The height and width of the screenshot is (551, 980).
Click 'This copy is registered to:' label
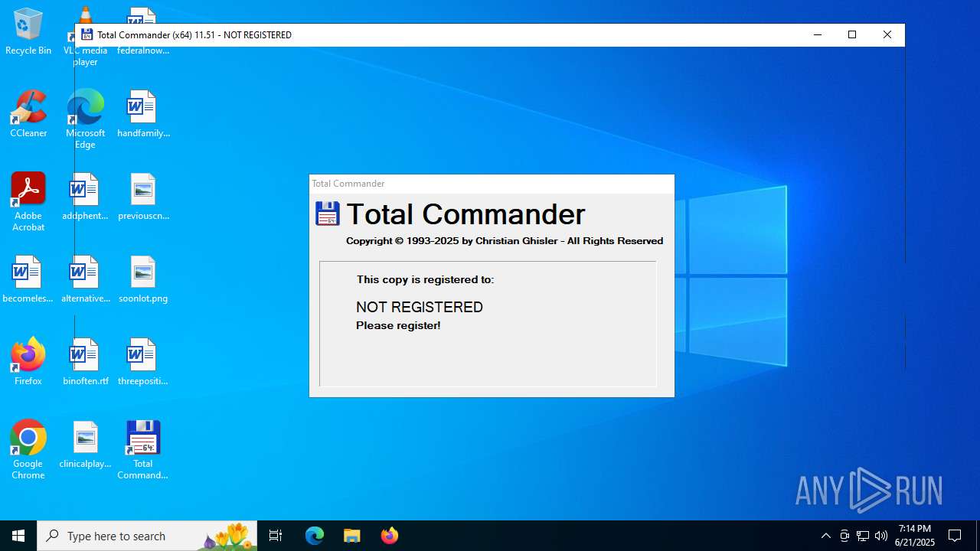point(426,279)
